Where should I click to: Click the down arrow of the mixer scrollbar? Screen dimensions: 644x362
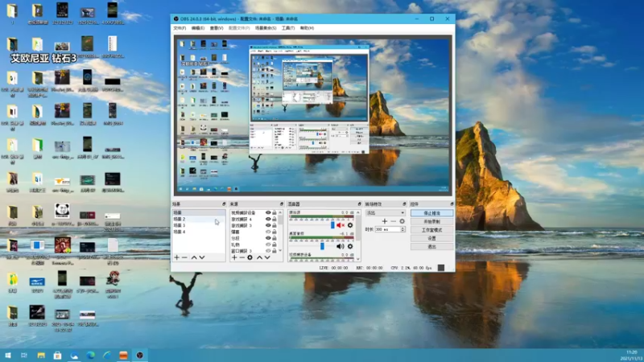tap(358, 259)
